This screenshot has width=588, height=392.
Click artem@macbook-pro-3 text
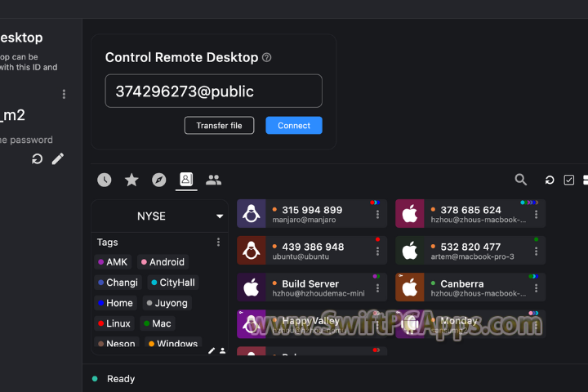coord(473,256)
